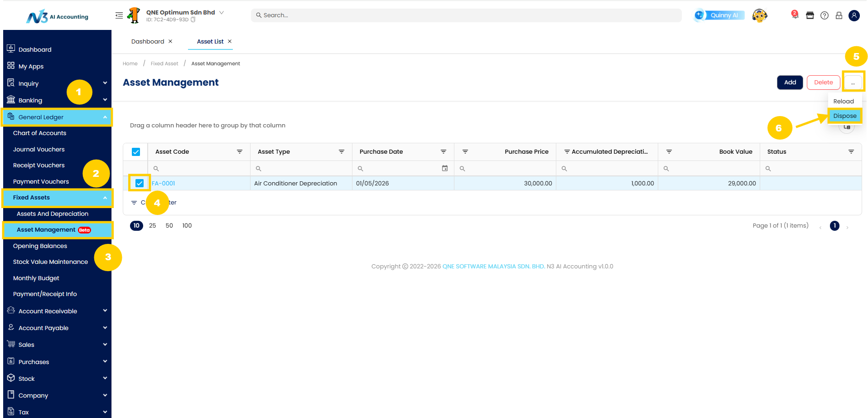The width and height of the screenshot is (868, 418).
Task: Focus the top Search field
Action: [x=466, y=15]
